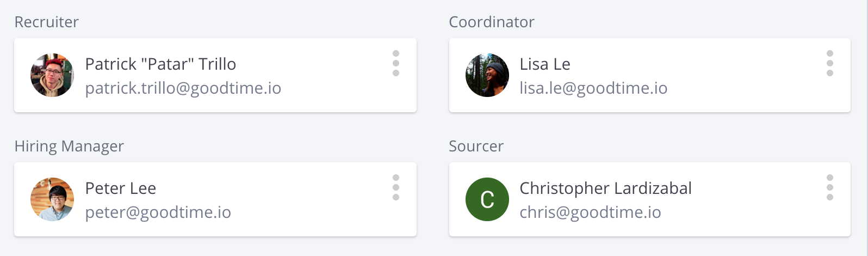
Task: Click the email lisa.le@goodtime.io
Action: (593, 88)
